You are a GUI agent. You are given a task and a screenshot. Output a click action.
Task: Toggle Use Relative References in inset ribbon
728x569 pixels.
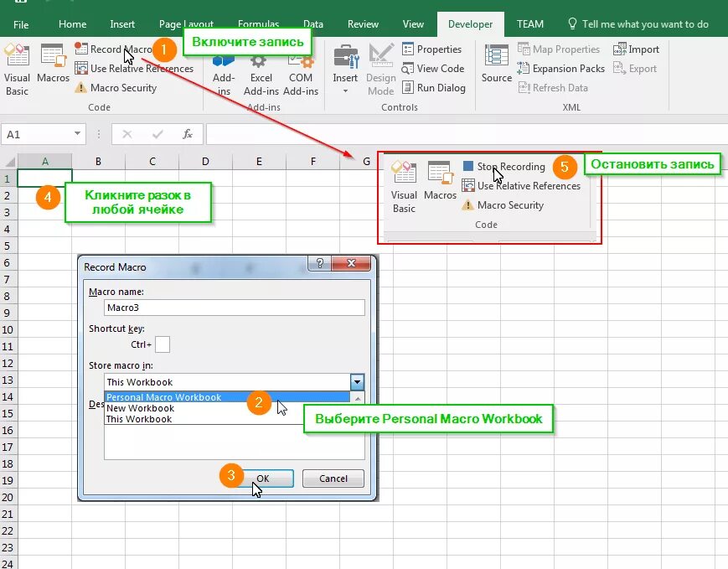[521, 186]
